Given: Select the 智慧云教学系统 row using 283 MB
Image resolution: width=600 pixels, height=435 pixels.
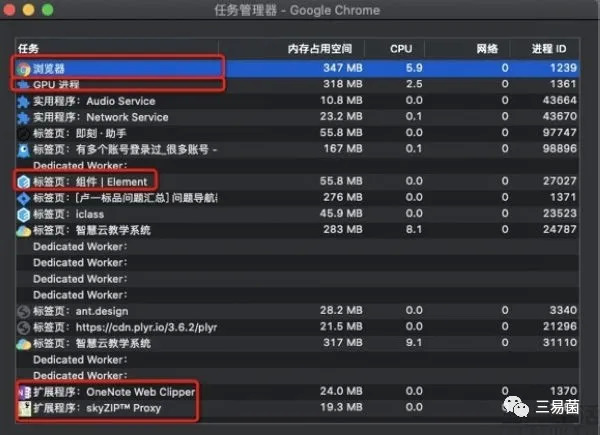Looking at the screenshot, I should point(297,230).
